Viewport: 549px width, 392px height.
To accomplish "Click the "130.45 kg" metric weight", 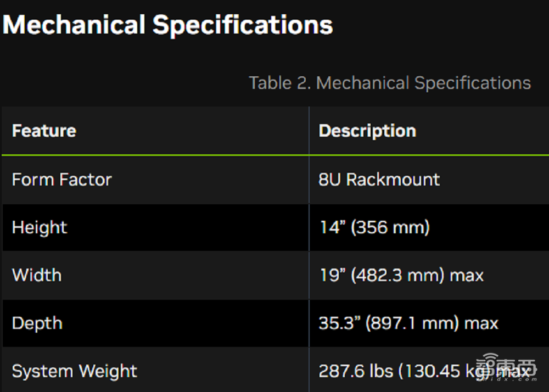I will pos(439,371).
